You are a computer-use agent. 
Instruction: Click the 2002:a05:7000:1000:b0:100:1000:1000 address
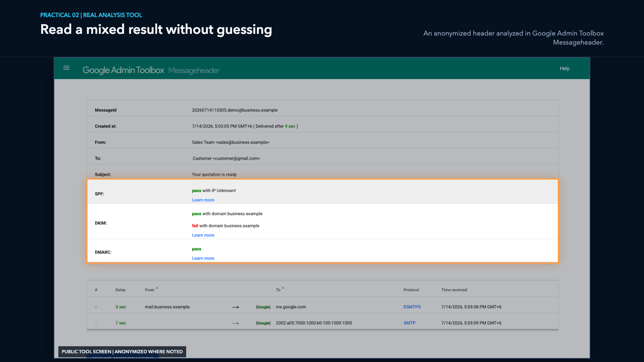(x=314, y=323)
